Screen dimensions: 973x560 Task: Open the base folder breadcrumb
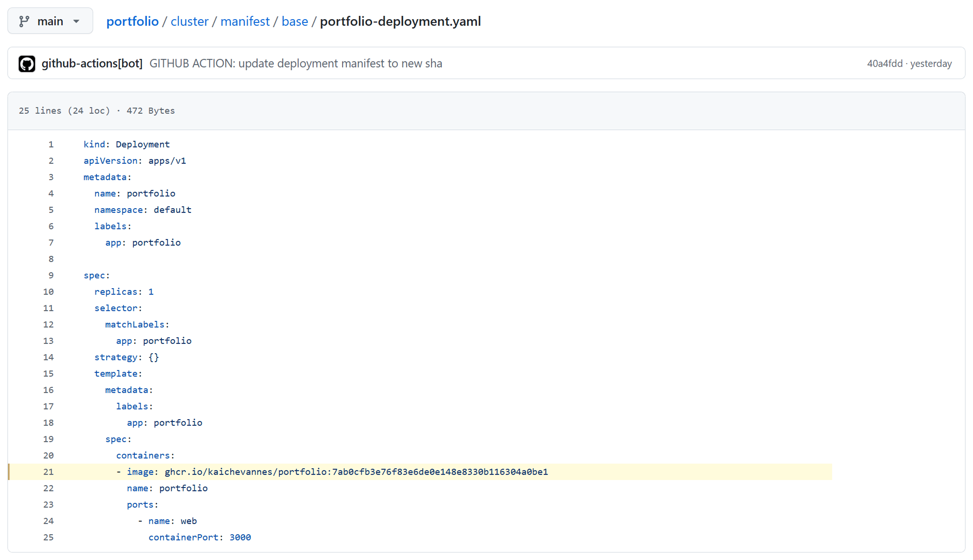[295, 21]
